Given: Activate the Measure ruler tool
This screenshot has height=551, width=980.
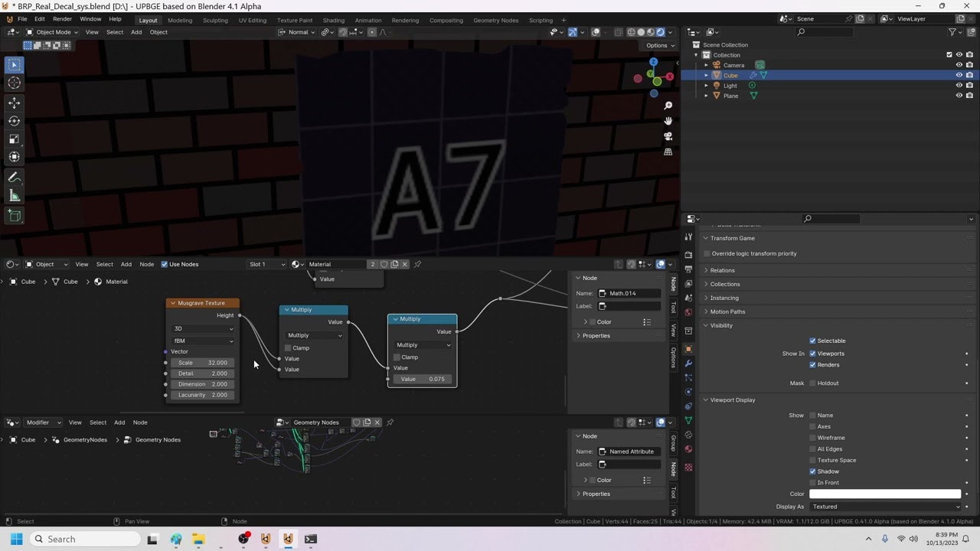Looking at the screenshot, I should click(14, 196).
